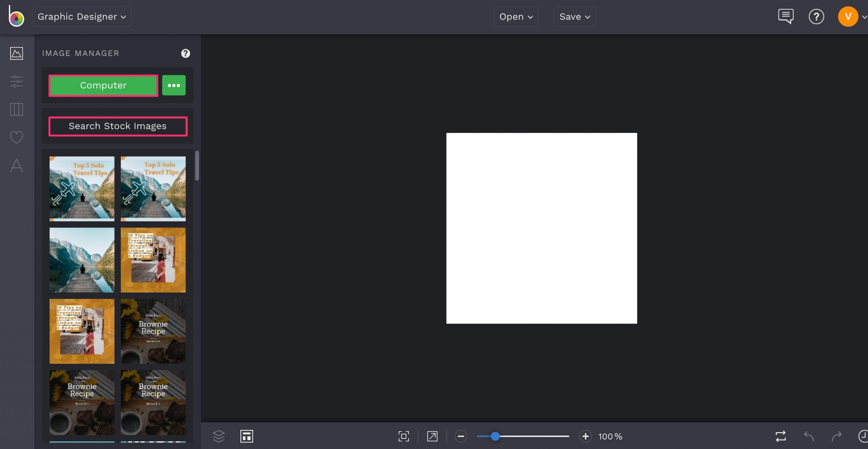Click the resize canvas icon

pos(432,436)
